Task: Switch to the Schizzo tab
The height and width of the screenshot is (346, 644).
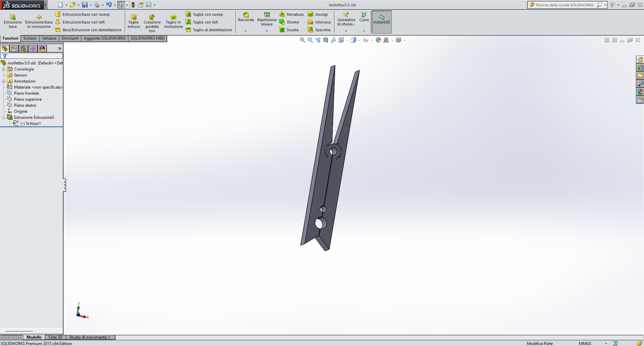Action: tap(30, 38)
